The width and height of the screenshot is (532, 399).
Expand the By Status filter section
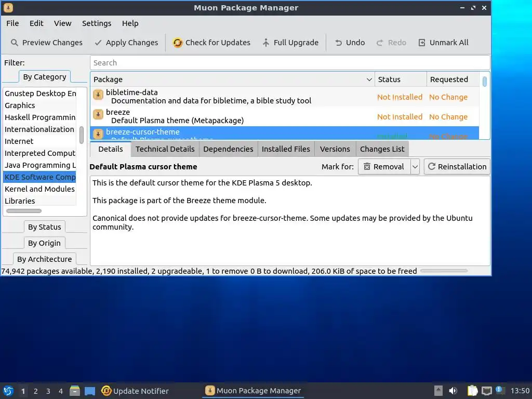[45, 227]
